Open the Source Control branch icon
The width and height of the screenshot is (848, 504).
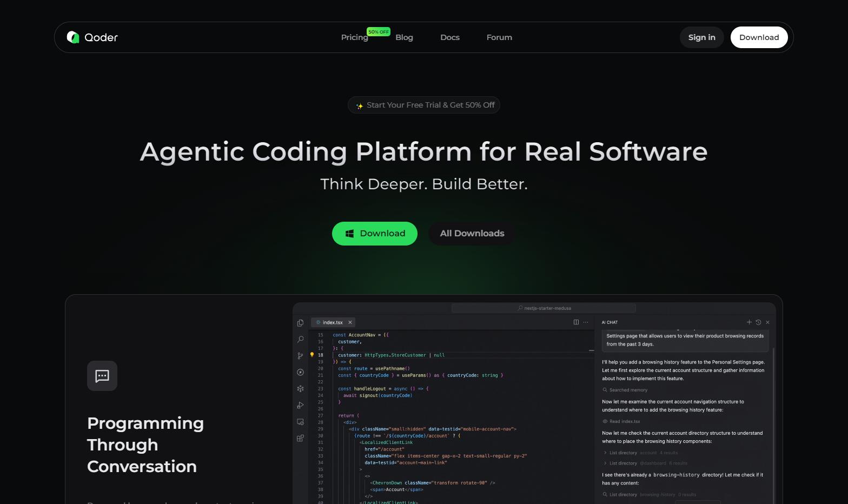300,356
